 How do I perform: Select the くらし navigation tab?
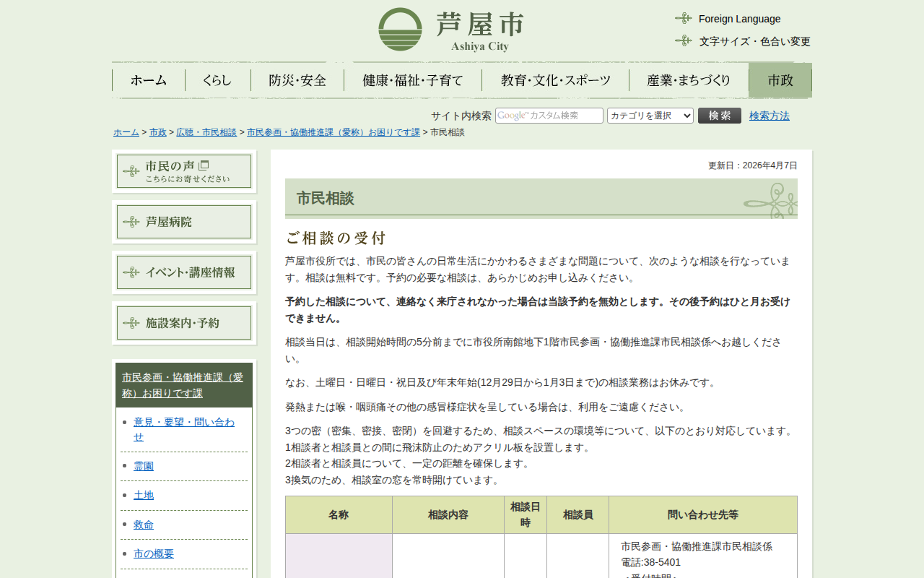(x=217, y=80)
